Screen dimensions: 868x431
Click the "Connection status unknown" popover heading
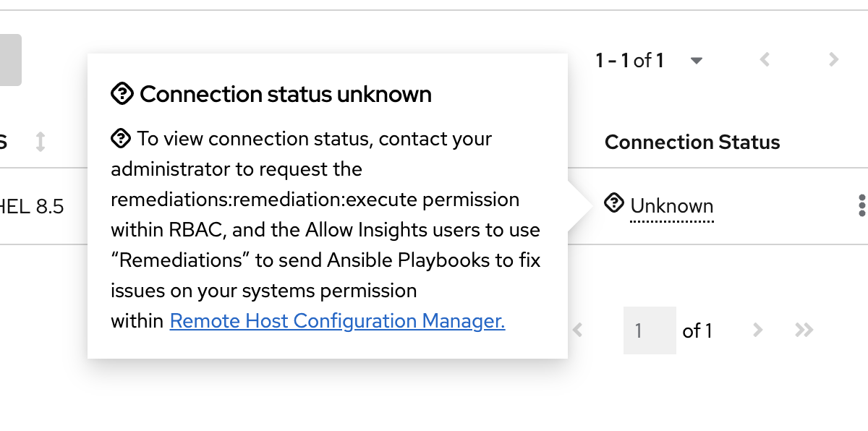tap(286, 94)
